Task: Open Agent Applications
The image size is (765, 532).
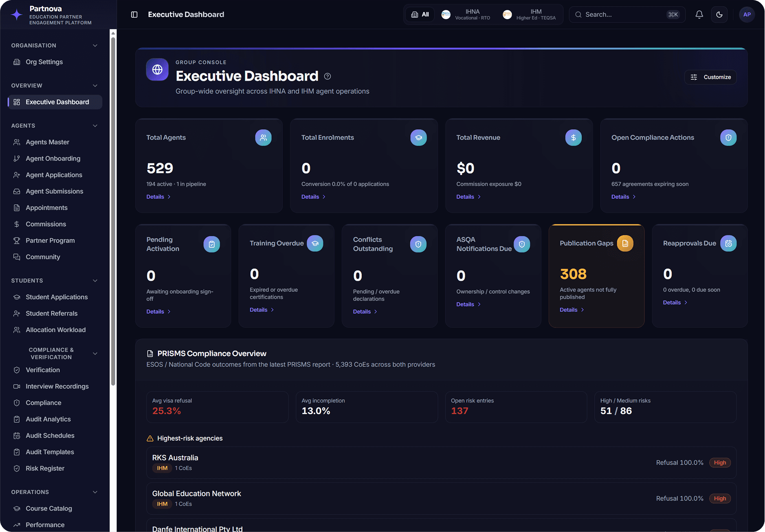Action: tap(55, 175)
